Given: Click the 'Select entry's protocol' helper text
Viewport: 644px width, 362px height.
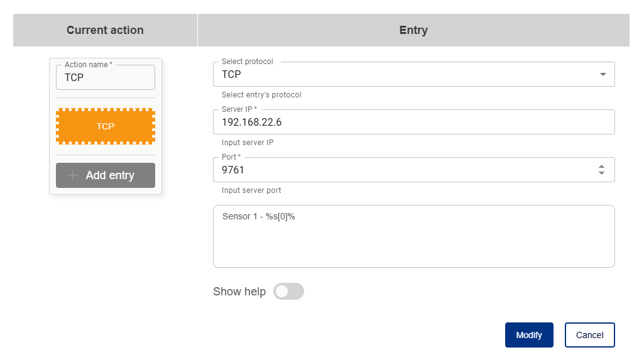Looking at the screenshot, I should 261,95.
